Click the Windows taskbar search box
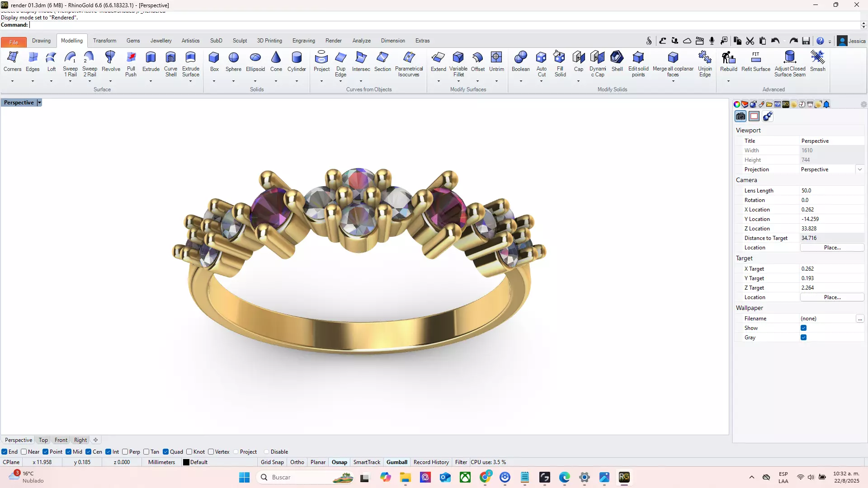Image resolution: width=868 pixels, height=488 pixels. tap(306, 477)
